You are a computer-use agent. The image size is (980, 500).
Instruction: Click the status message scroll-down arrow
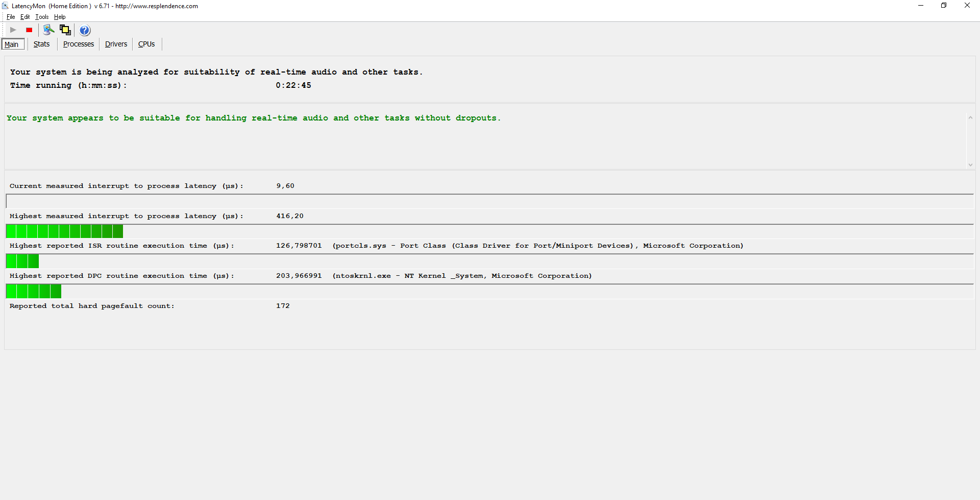tap(970, 164)
